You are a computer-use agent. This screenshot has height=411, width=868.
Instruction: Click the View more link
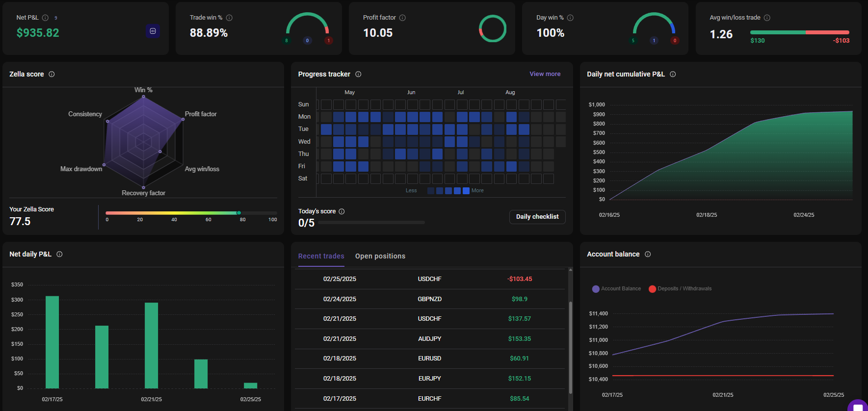click(545, 74)
